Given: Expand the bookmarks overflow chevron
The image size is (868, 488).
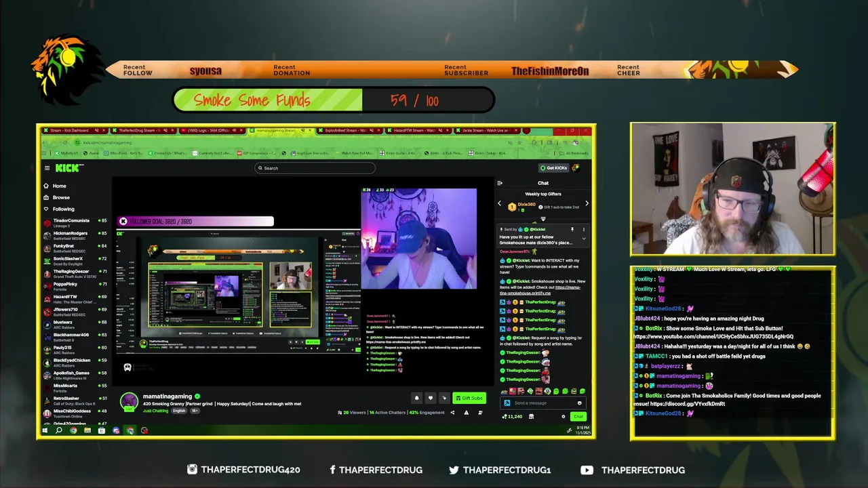Looking at the screenshot, I should tap(547, 153).
